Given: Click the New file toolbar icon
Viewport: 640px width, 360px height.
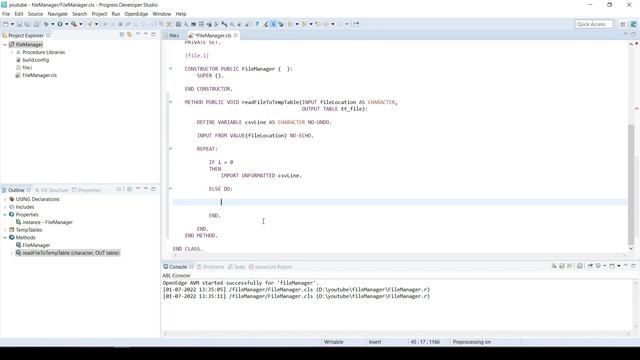Looking at the screenshot, I should 6,24.
